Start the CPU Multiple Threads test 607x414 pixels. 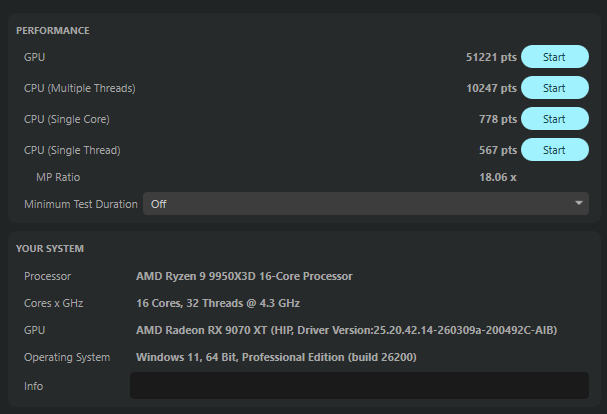(x=555, y=88)
